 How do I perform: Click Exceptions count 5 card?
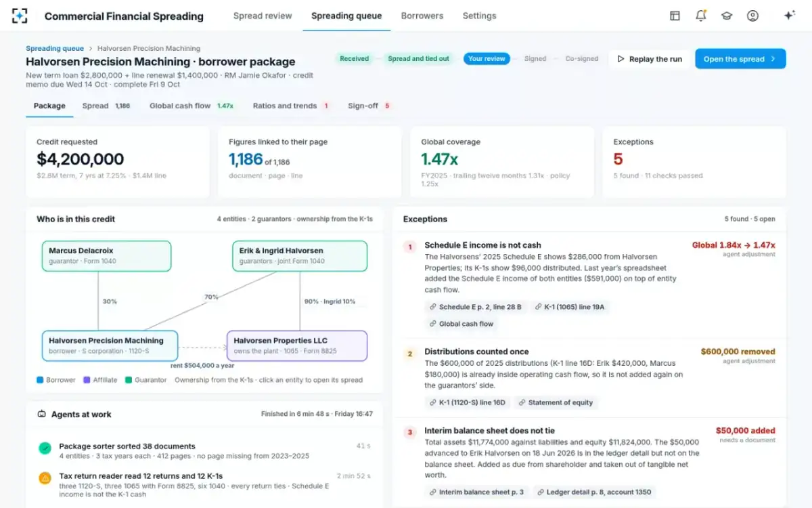coord(694,161)
